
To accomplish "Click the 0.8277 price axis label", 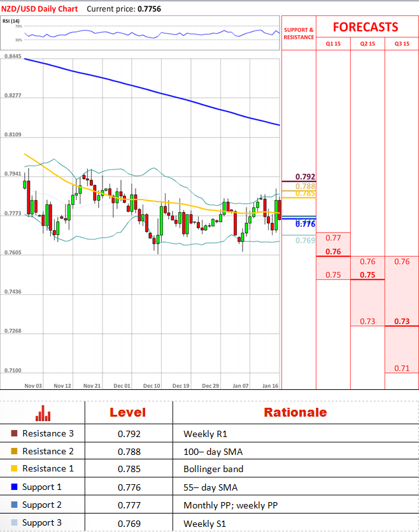I will click(13, 96).
